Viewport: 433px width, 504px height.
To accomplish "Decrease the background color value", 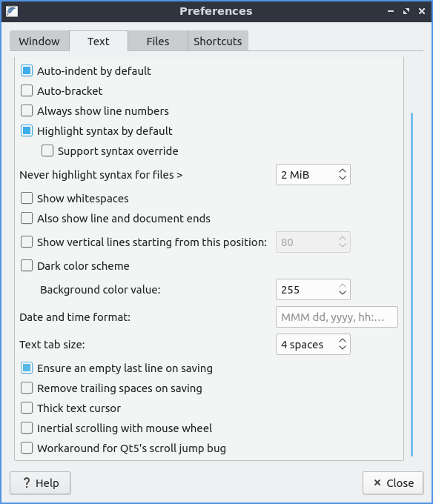I will click(343, 294).
